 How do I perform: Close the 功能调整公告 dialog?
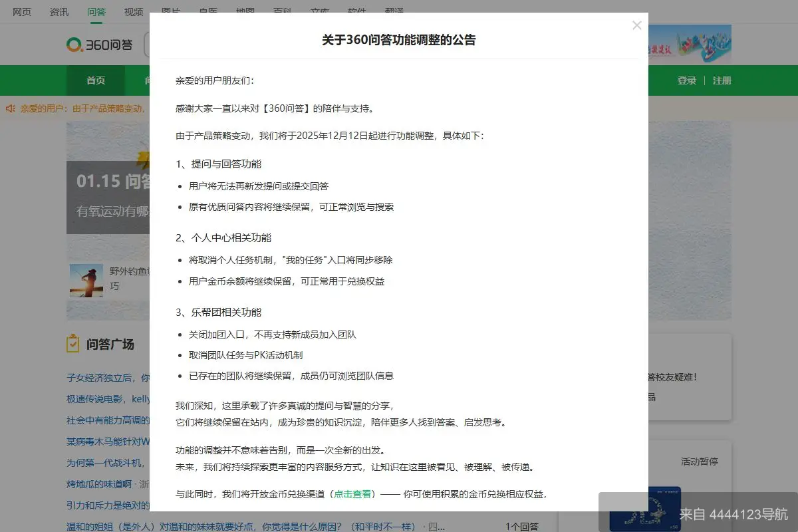[636, 25]
